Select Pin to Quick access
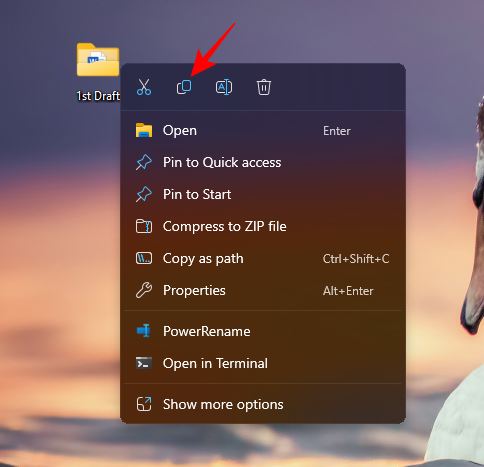Image resolution: width=484 pixels, height=467 pixels. pos(263,163)
